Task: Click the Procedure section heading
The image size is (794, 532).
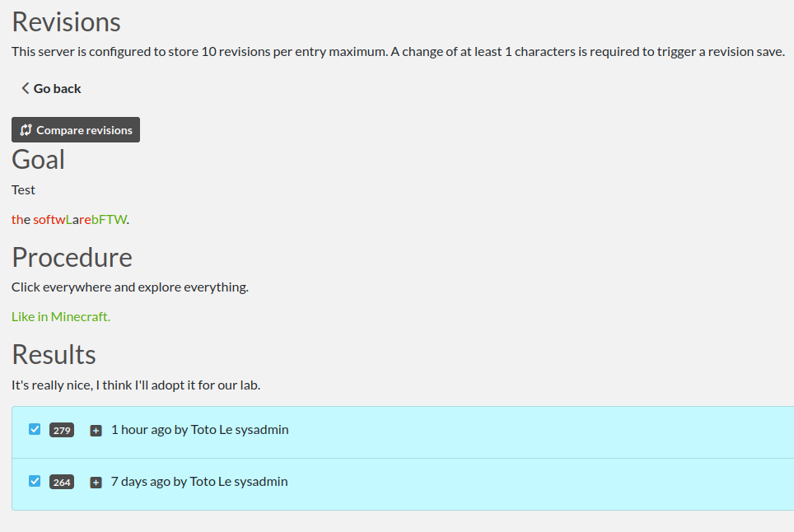Action: (72, 258)
